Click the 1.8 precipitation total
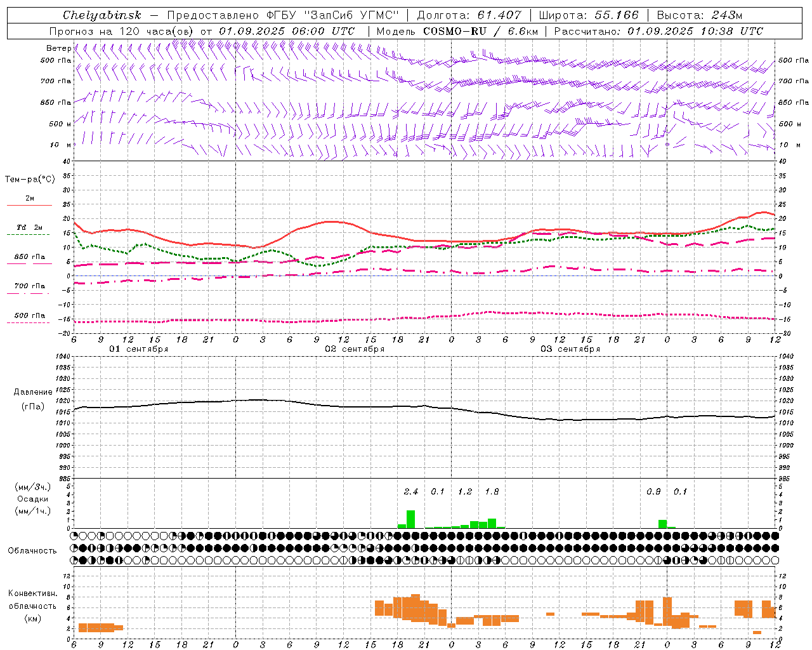Viewport: 812px width, 650px height. (x=492, y=491)
